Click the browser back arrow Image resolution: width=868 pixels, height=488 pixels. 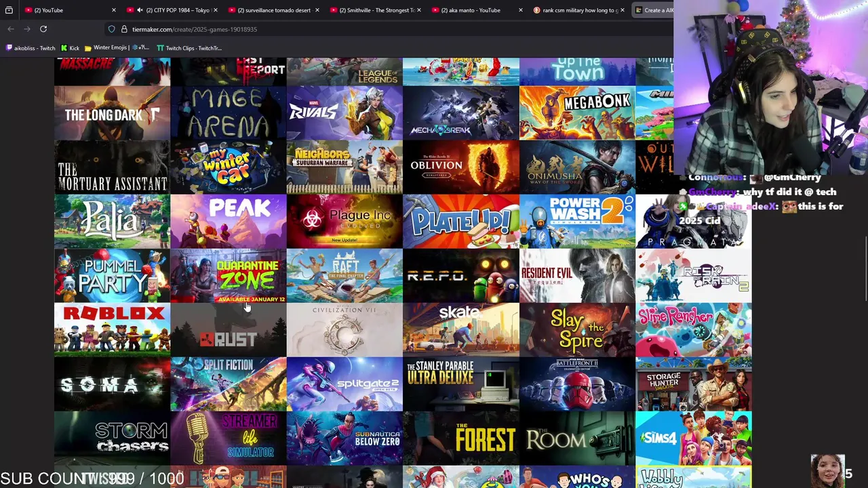11,29
